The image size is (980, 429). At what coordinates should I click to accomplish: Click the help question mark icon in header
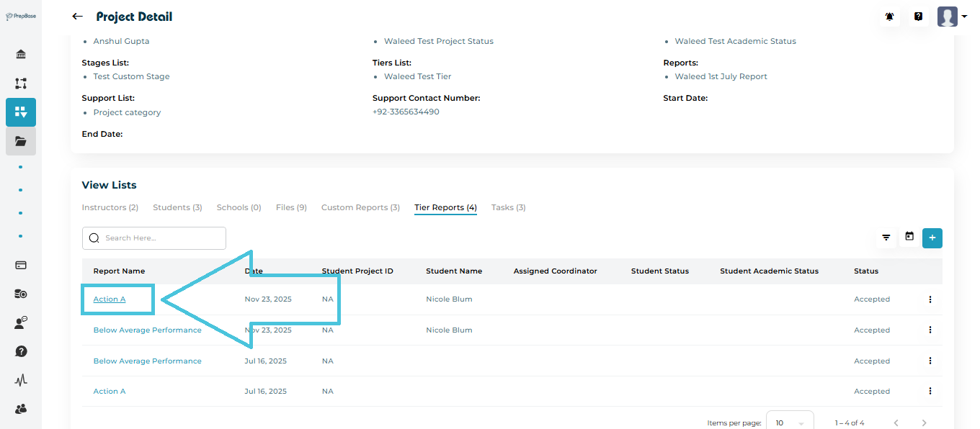pyautogui.click(x=918, y=17)
